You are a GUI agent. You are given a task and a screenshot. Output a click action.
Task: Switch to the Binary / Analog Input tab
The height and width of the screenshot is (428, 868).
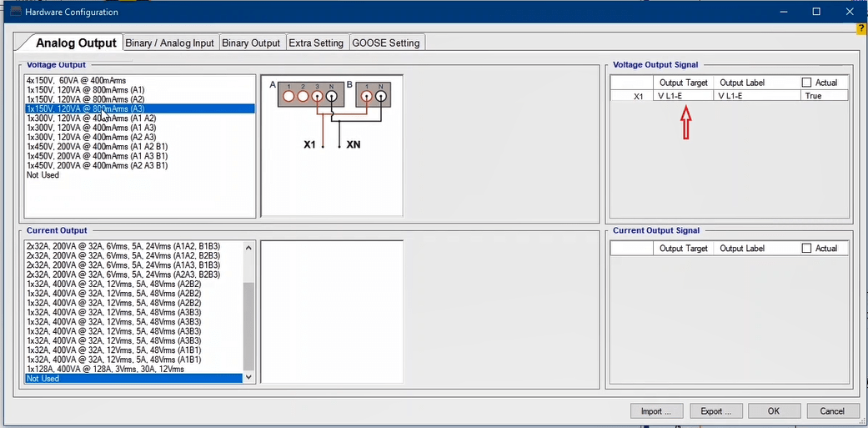click(170, 43)
